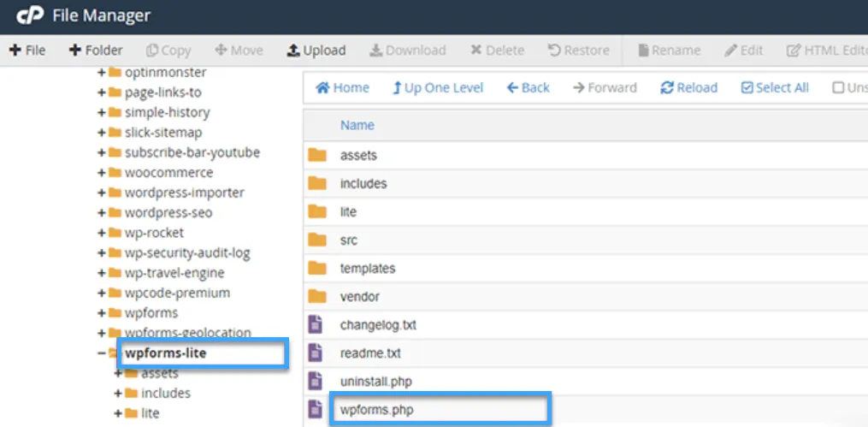Viewport: 868px width, 427px height.
Task: Click the includes folder icon in listing
Action: click(317, 183)
